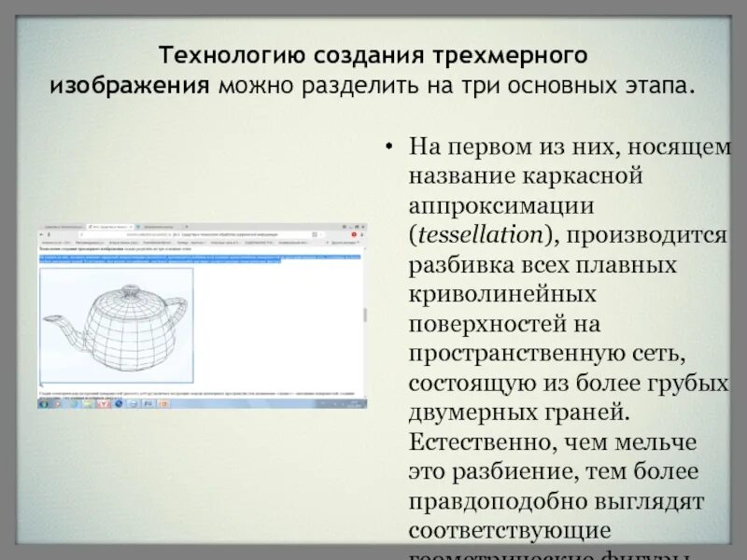Click the text line "На первом из них, носящем"
The image size is (747, 560).
570,147
